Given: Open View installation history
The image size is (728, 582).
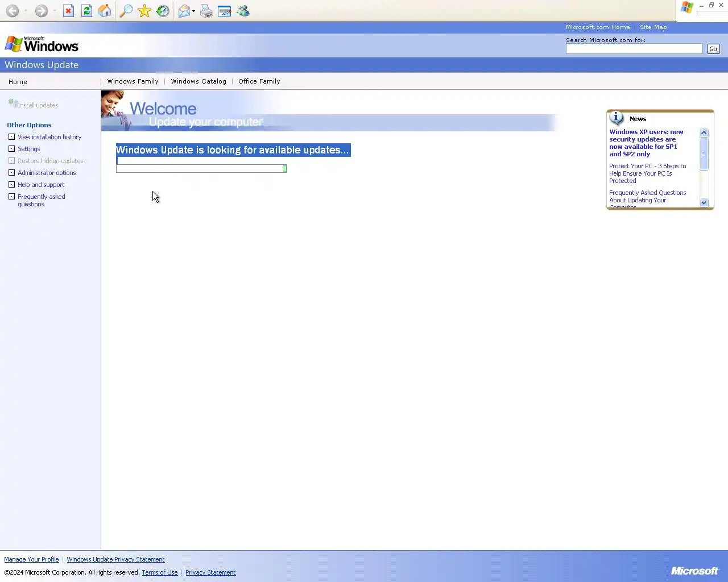Looking at the screenshot, I should point(49,137).
